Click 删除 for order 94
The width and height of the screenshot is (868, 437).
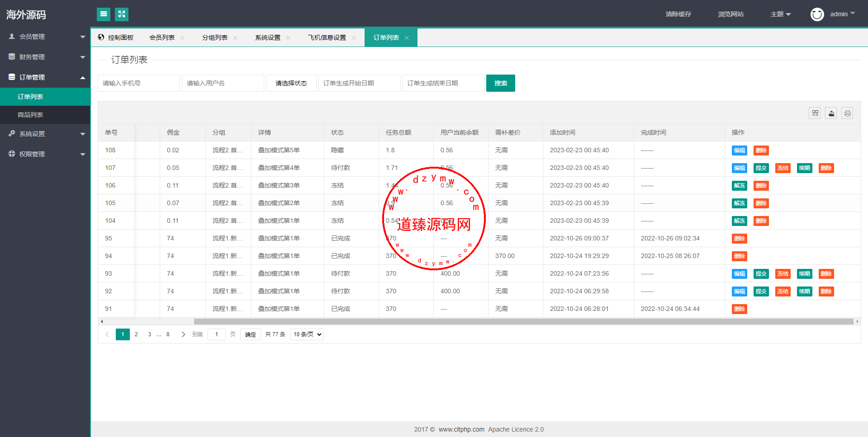(x=740, y=256)
